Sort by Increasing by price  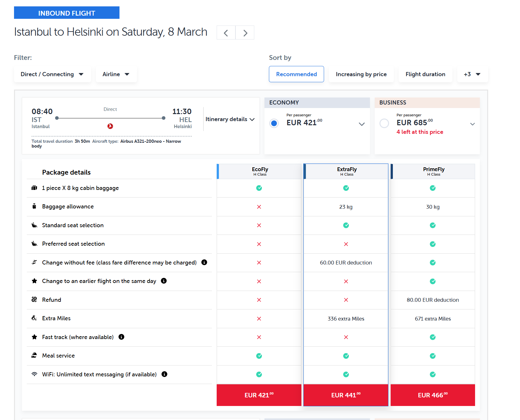[x=361, y=74]
